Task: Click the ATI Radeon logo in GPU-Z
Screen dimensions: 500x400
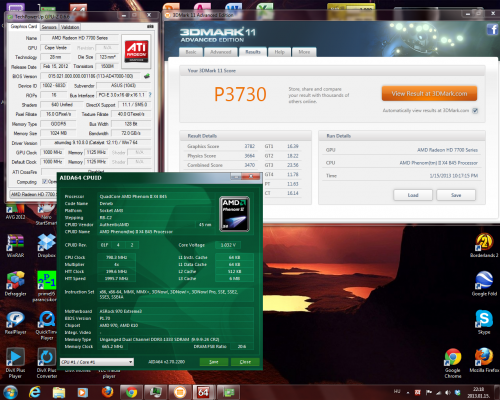Action: click(136, 51)
